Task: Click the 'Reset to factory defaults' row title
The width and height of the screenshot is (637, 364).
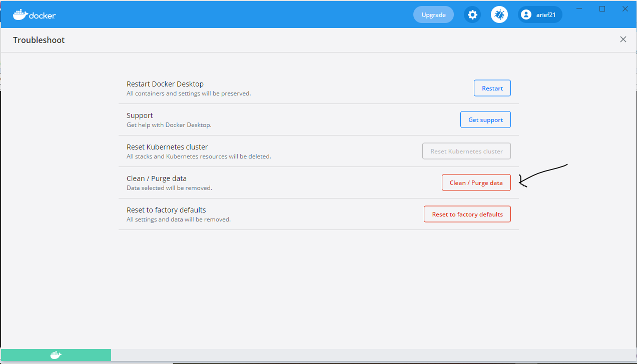Action: click(166, 210)
